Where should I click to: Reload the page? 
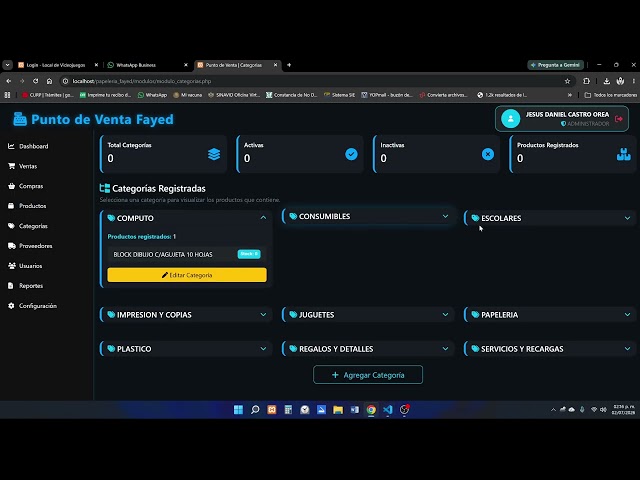[36, 81]
